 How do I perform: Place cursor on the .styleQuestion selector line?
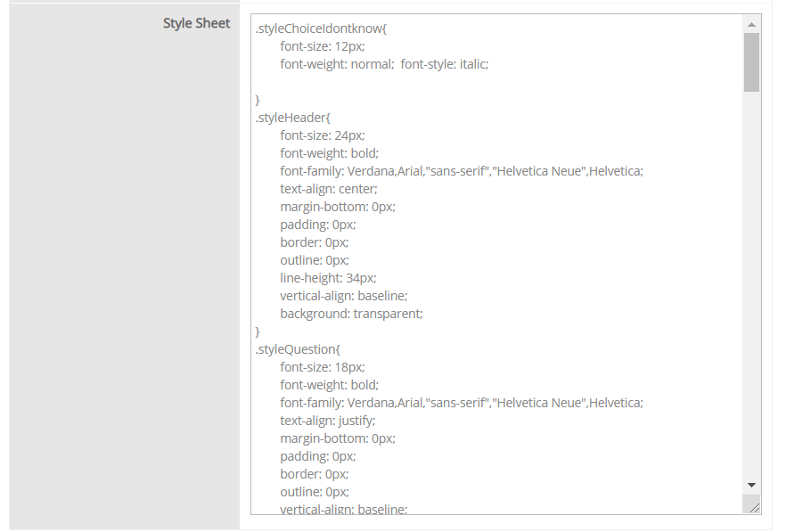(298, 349)
